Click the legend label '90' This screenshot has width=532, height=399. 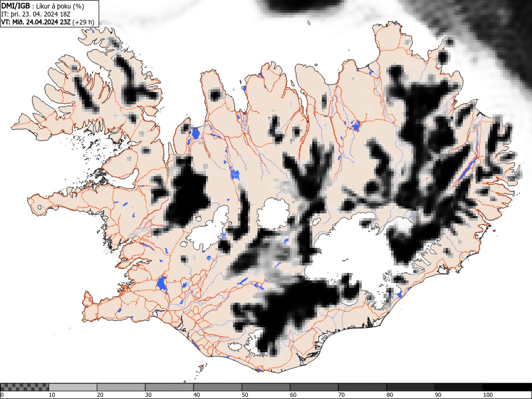click(x=438, y=395)
